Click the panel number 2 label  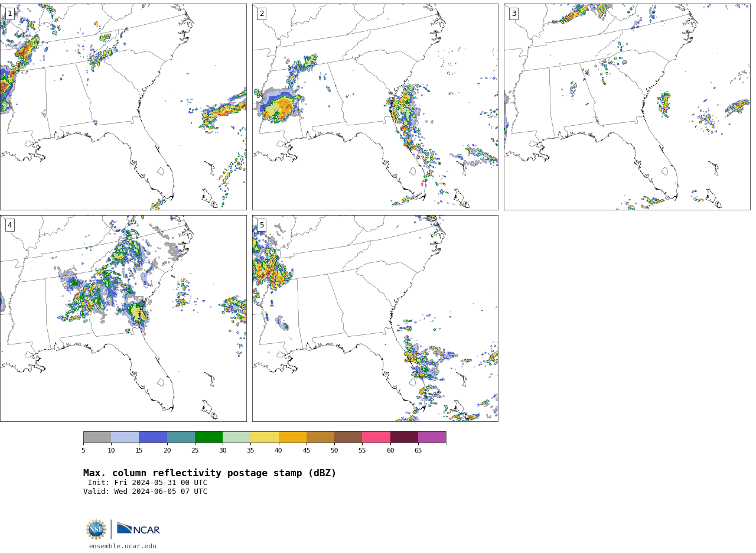point(262,14)
